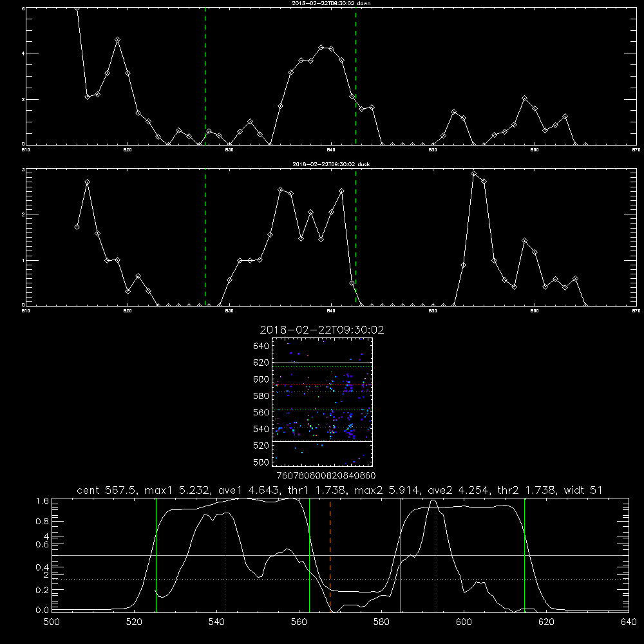Select the 'ave1 4.643' value in stats line
Image resolution: width=644 pixels, height=644 pixels.
click(249, 490)
